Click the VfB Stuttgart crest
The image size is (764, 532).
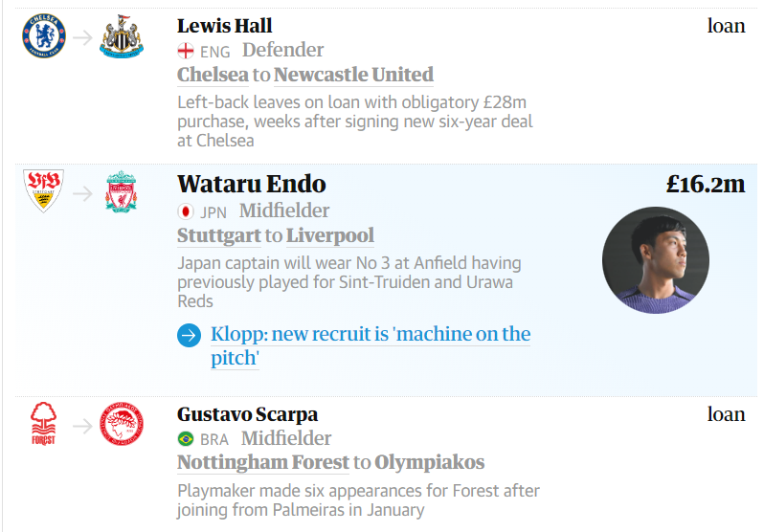click(x=43, y=191)
